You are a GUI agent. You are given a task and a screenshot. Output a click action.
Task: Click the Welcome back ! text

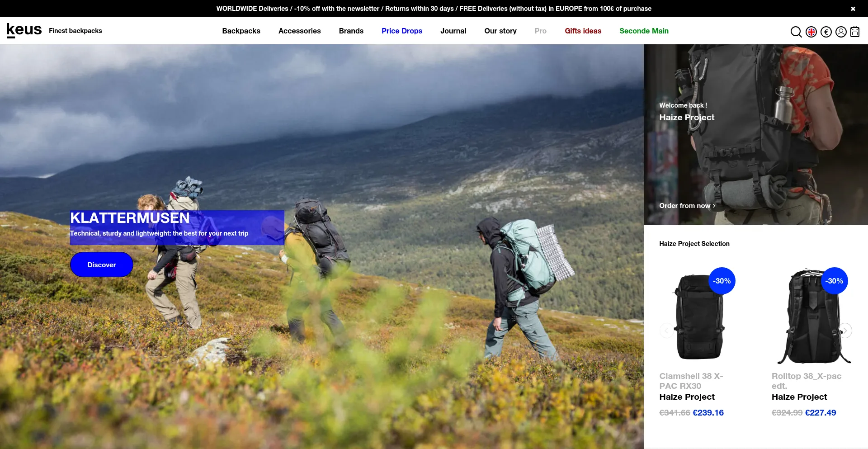683,105
